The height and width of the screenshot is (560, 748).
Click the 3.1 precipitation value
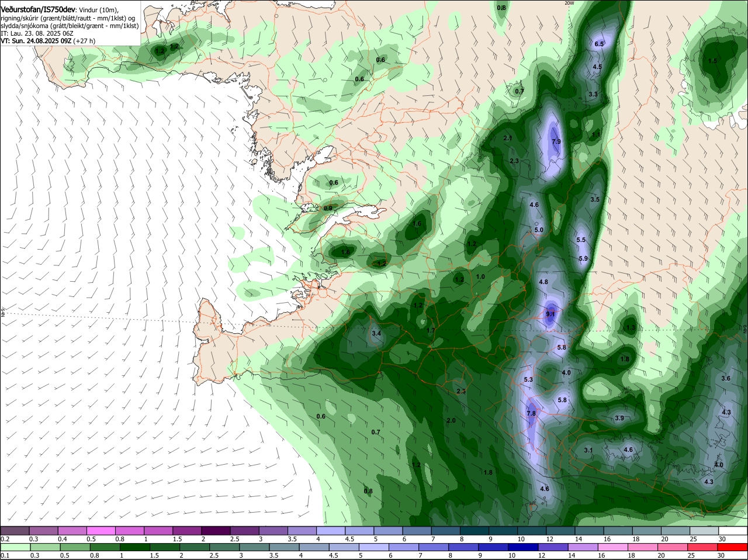click(588, 450)
